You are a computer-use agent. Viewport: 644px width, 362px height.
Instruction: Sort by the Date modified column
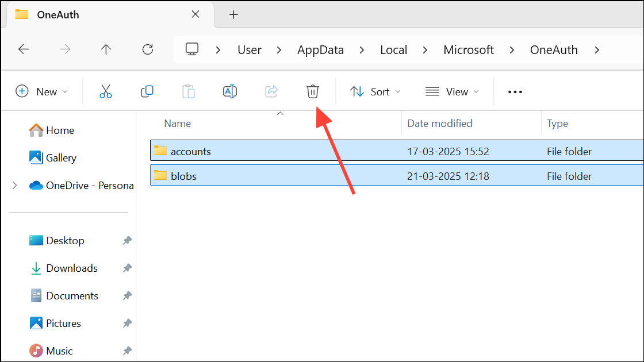[x=439, y=124]
